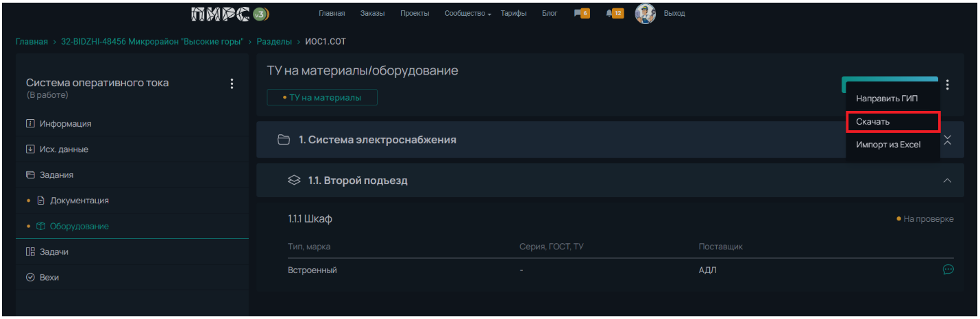Click the Вехи checkmark icon
The width and height of the screenshot is (980, 319).
click(30, 277)
